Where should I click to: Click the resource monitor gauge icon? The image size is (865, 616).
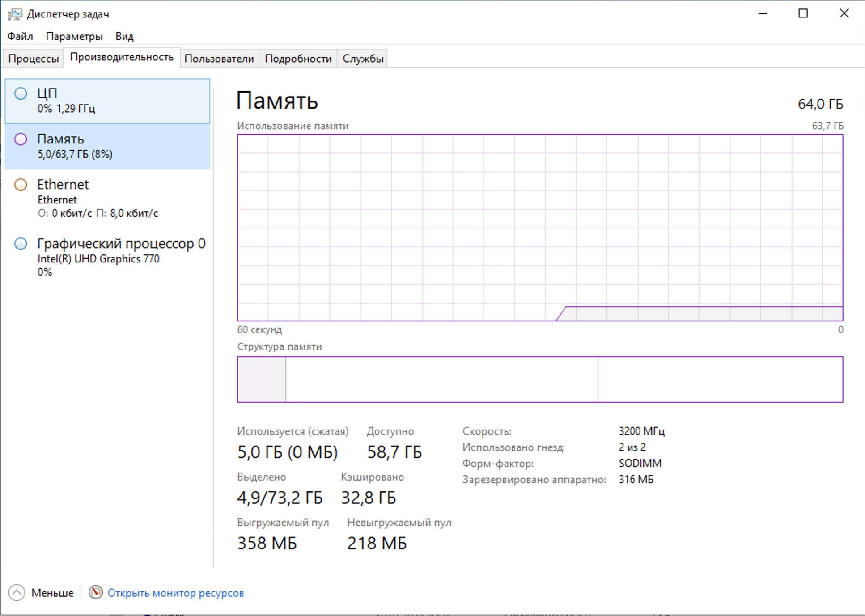coord(95,592)
